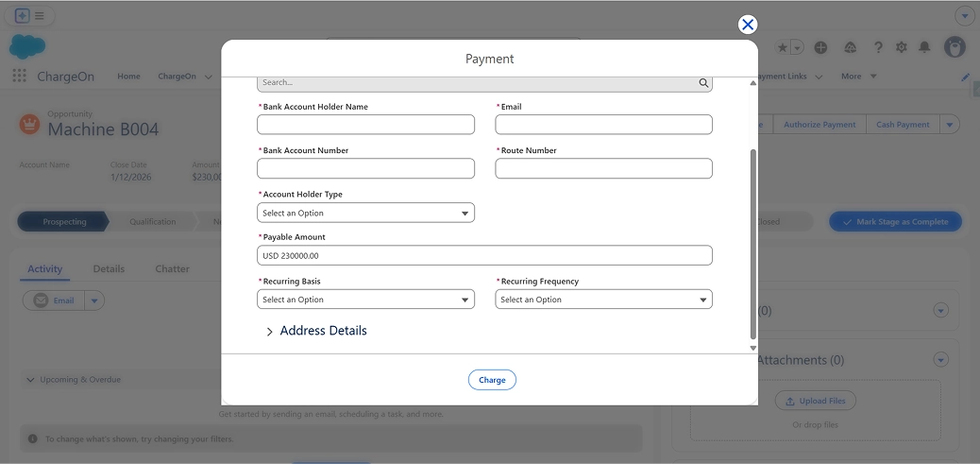The image size is (980, 464).
Task: Open the ChargeOn navigation tab
Action: pos(177,77)
